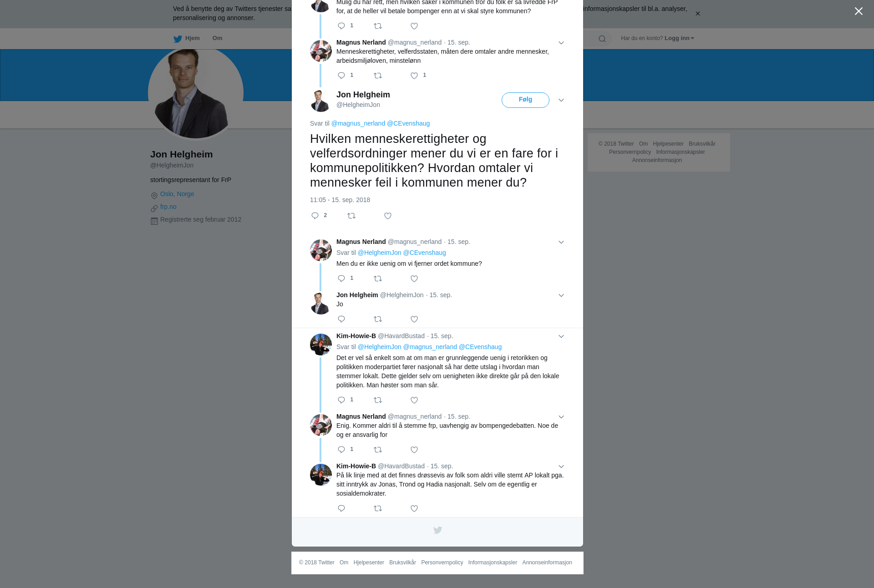The image size is (874, 588).
Task: Open options chevron on main Jon Helgheim tweet
Action: coord(561,100)
